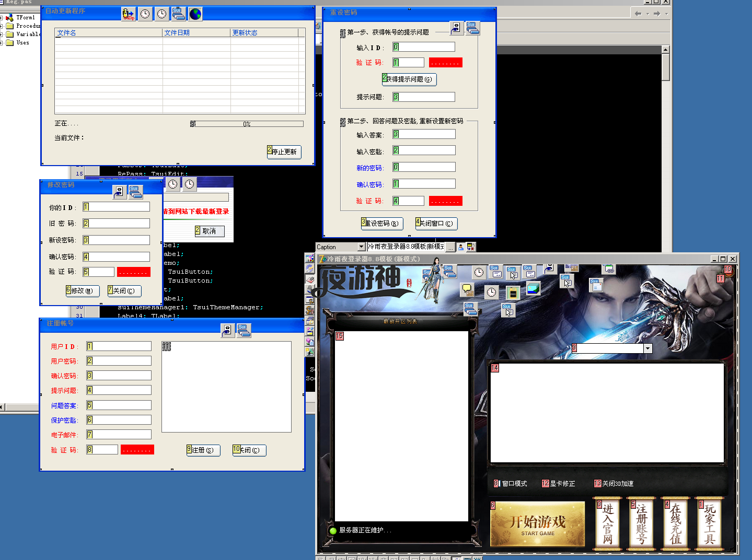The height and width of the screenshot is (560, 752).
Task: Click the UnZip component icon in update form
Action: click(128, 14)
